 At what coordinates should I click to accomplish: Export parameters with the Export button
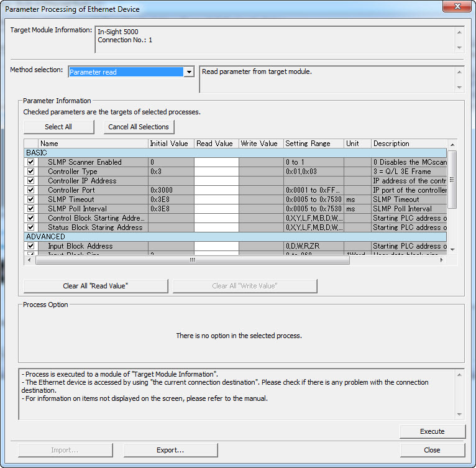pyautogui.click(x=170, y=450)
